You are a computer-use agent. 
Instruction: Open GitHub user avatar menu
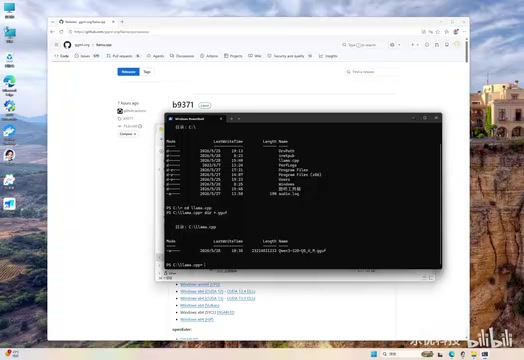[457, 44]
